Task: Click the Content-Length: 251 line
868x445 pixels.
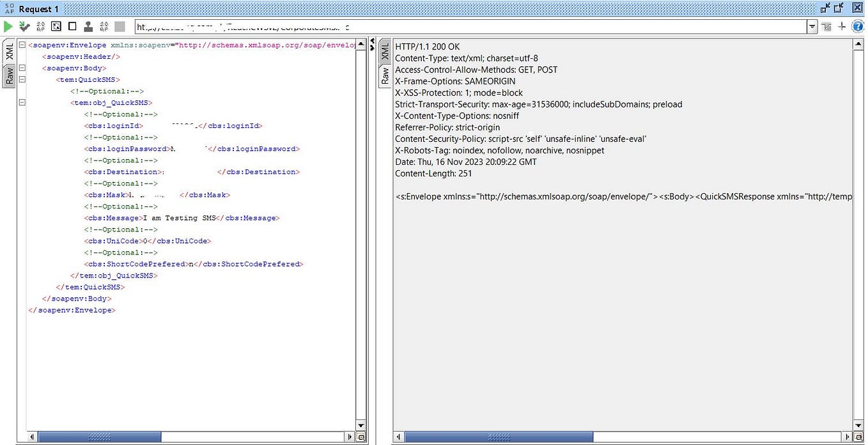Action: (434, 173)
